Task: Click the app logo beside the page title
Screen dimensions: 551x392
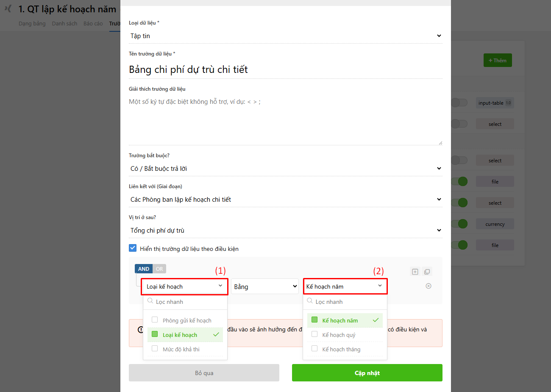Action: point(8,8)
